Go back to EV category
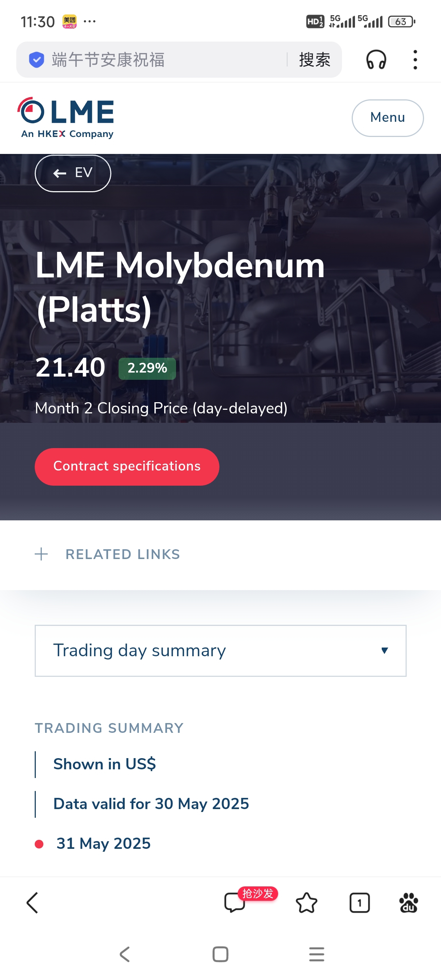Image resolution: width=441 pixels, height=980 pixels. (x=73, y=173)
